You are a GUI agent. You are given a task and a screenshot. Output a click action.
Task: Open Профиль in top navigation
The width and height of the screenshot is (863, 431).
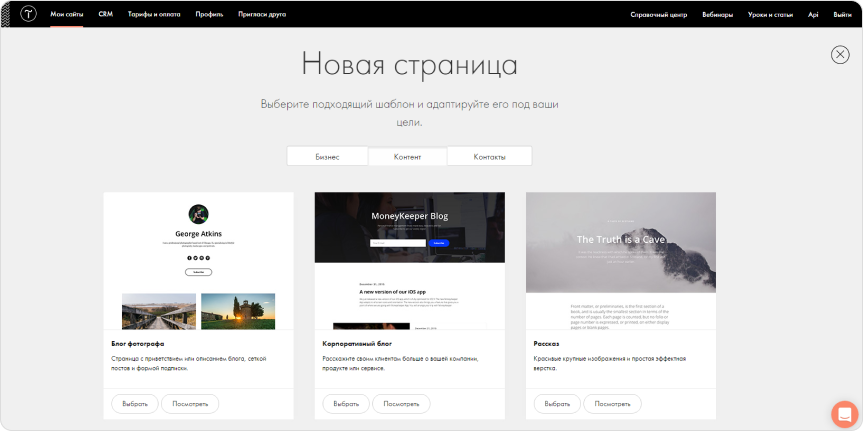(209, 15)
